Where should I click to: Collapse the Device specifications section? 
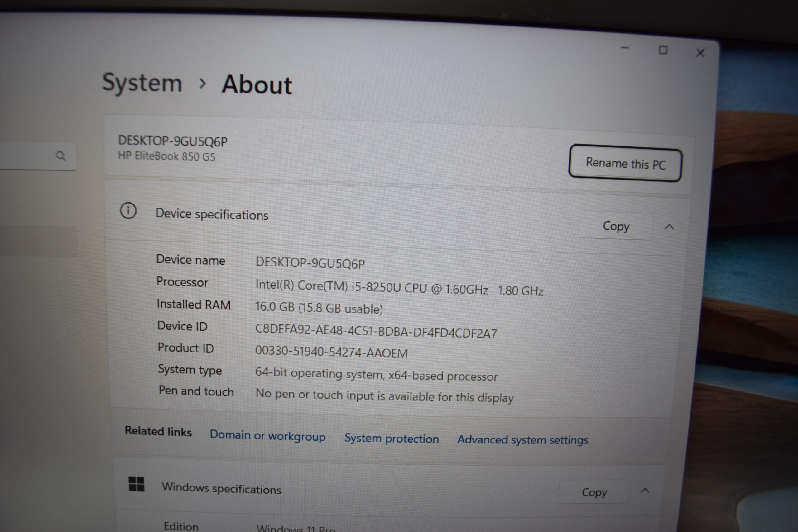tap(669, 227)
